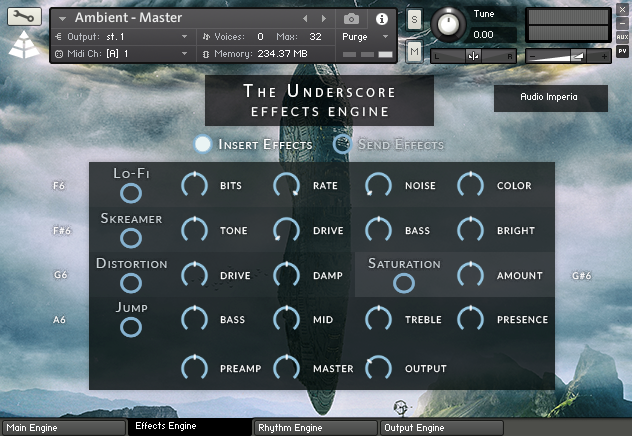Click the Skreamer BRIGHT knob

(x=470, y=230)
